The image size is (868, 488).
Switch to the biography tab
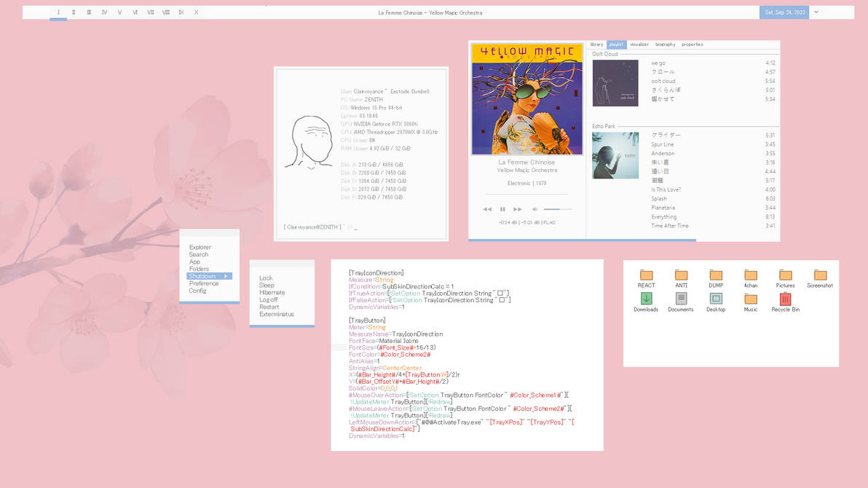(x=665, y=44)
